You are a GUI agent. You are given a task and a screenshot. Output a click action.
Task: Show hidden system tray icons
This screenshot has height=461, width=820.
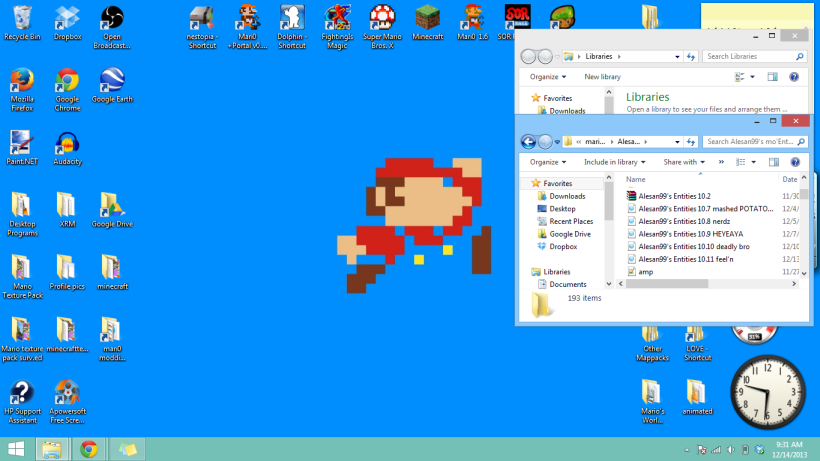point(687,450)
